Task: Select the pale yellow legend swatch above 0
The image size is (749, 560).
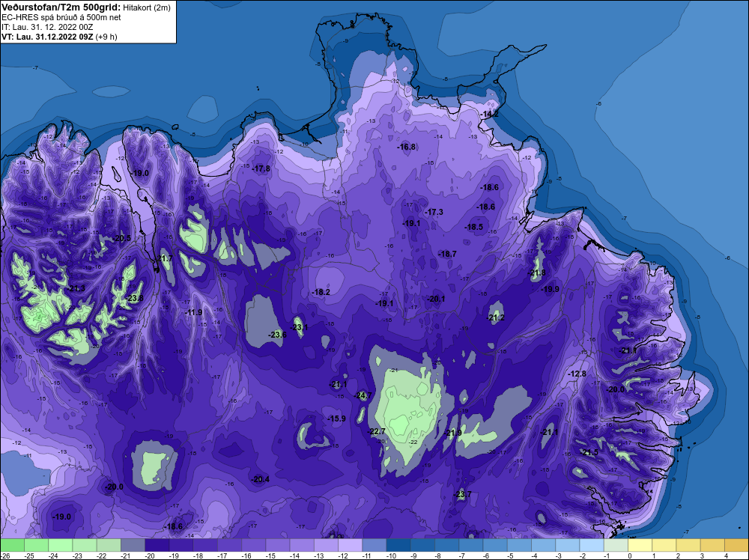Action: tap(640, 545)
